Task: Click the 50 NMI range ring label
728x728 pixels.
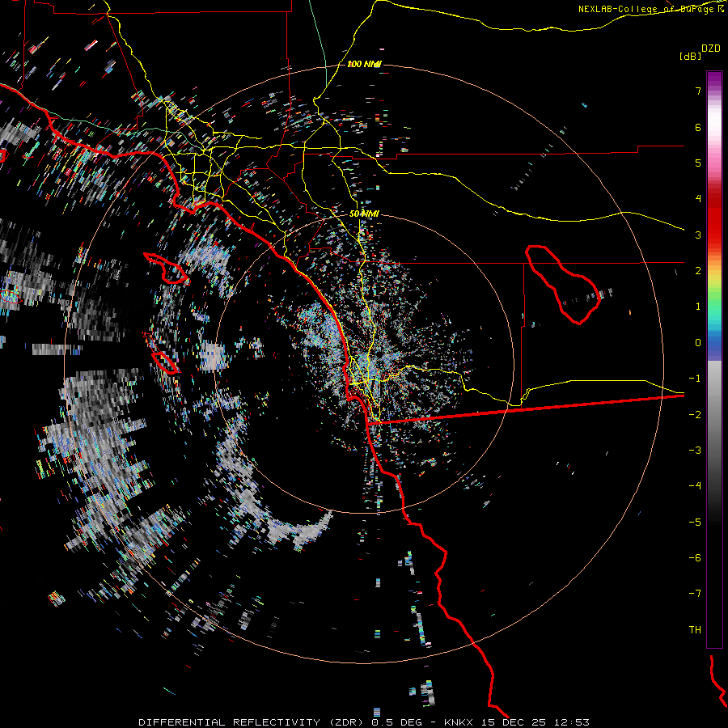Action: point(364,214)
